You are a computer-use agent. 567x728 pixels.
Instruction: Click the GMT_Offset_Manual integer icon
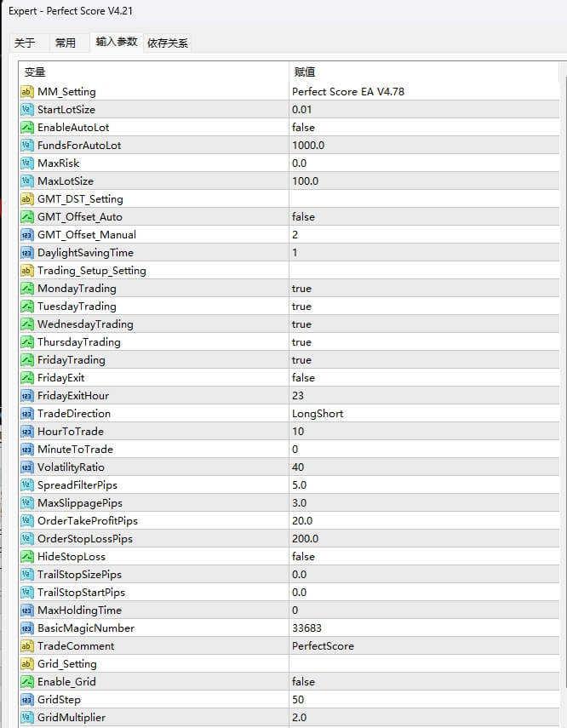click(27, 234)
